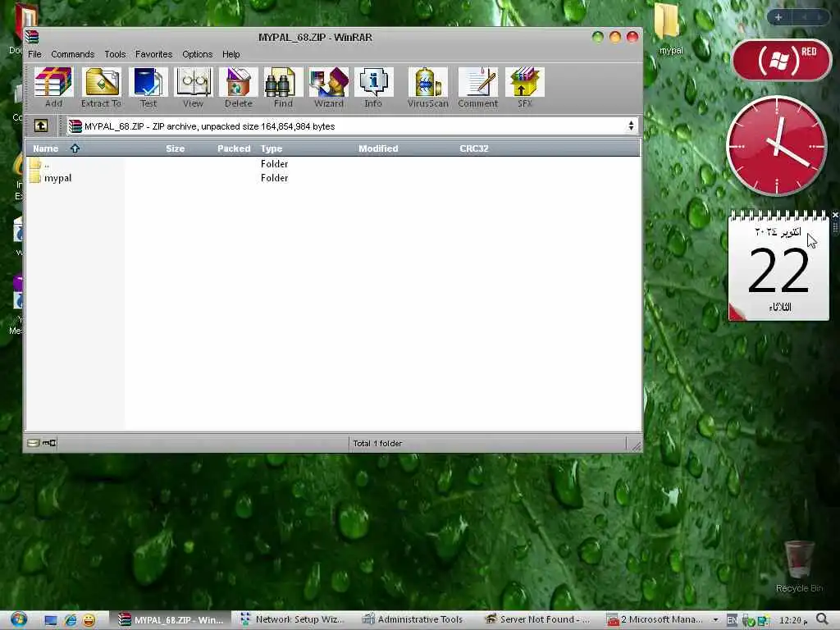The height and width of the screenshot is (630, 840).
Task: Click the SFX toolbar icon
Action: [x=524, y=87]
